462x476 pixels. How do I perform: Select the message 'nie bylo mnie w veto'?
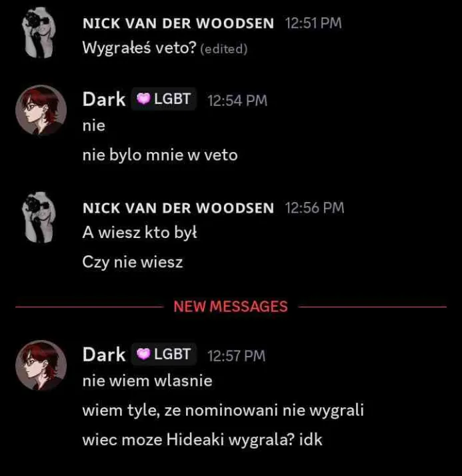pyautogui.click(x=160, y=155)
